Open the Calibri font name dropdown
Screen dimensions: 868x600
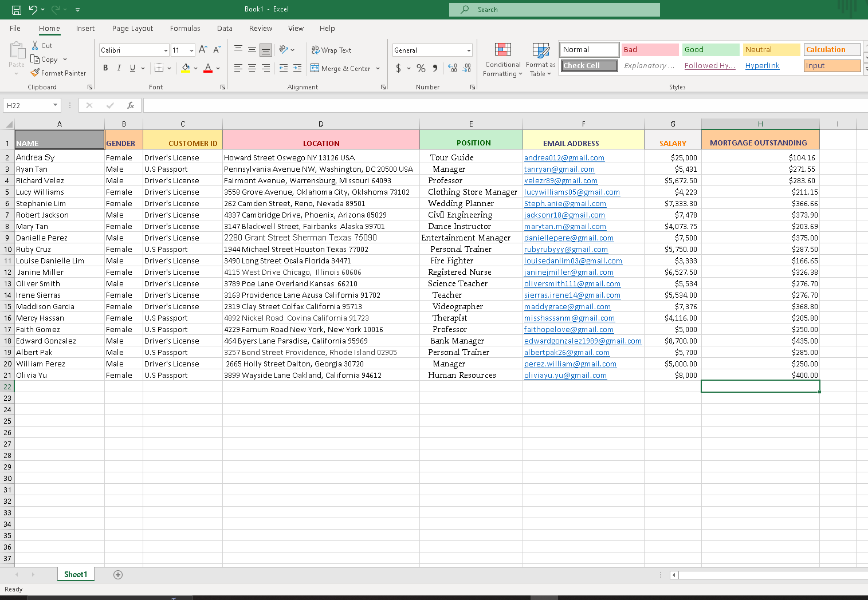[x=166, y=50]
